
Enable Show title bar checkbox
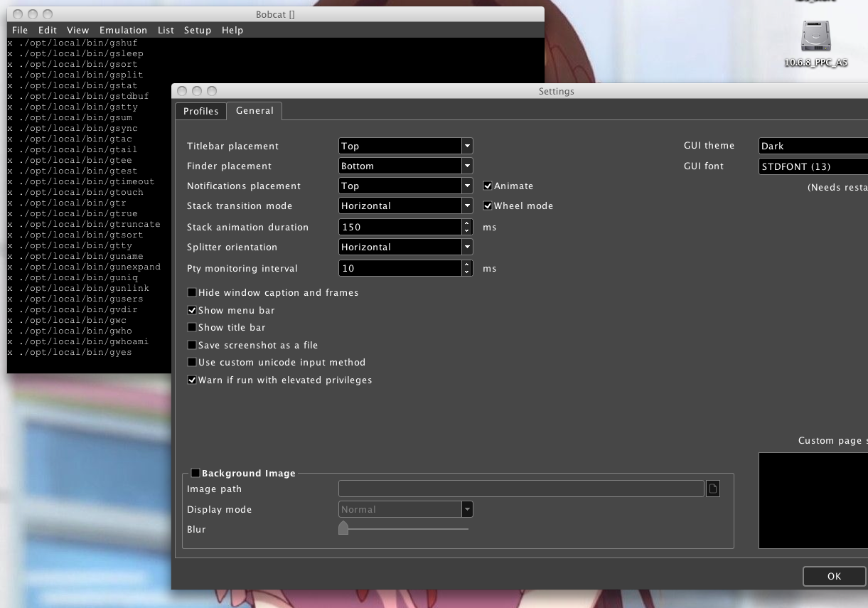[192, 327]
